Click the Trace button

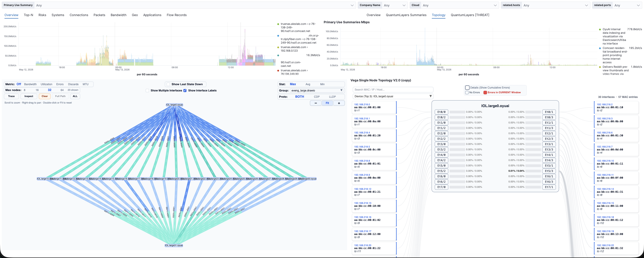click(x=11, y=96)
